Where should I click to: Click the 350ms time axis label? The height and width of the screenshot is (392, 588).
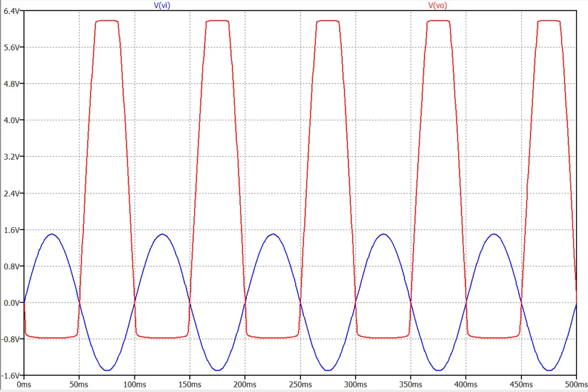click(x=411, y=384)
